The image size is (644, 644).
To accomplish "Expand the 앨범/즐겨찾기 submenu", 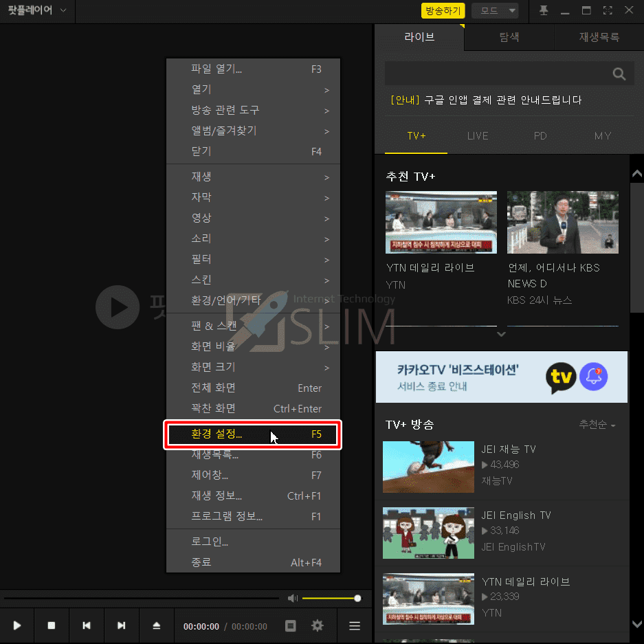I will [x=254, y=131].
